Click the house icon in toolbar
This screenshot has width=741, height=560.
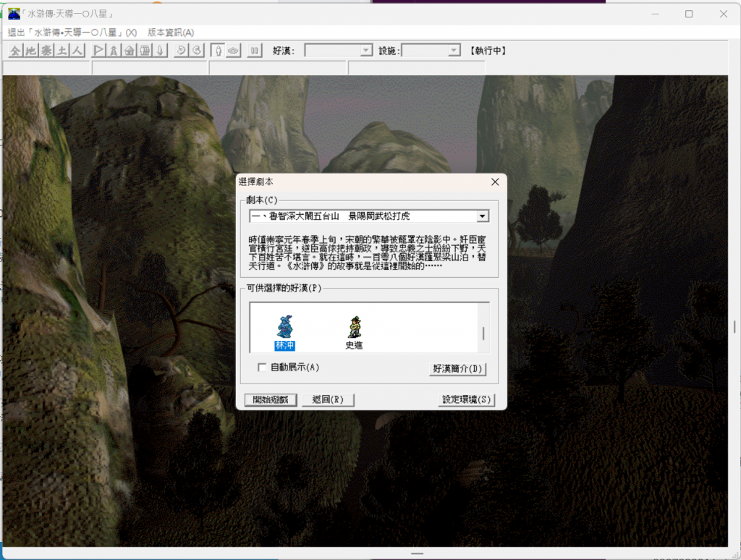[130, 51]
